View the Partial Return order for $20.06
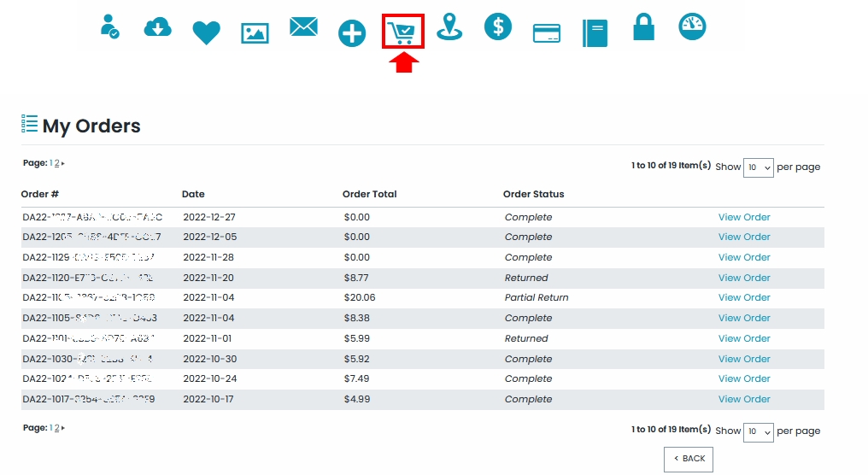The width and height of the screenshot is (868, 475). (744, 298)
